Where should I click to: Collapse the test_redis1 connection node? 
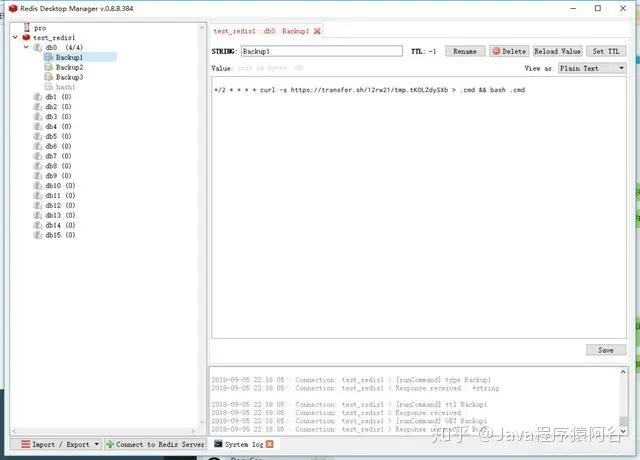(15, 37)
